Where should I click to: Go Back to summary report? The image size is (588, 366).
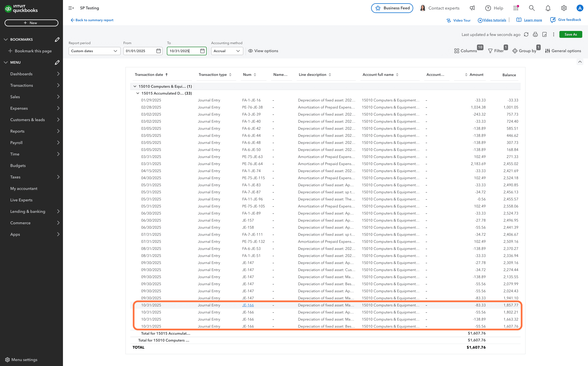point(92,20)
